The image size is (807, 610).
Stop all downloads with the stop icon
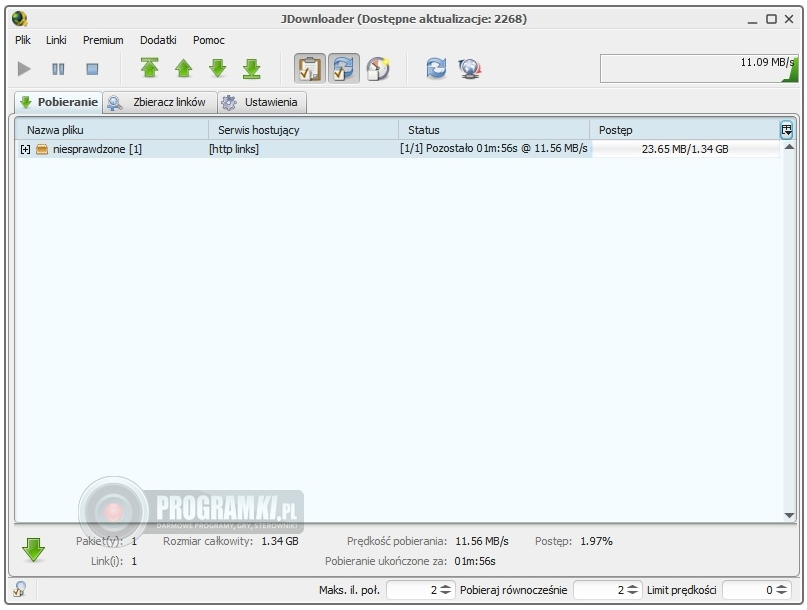coord(92,69)
